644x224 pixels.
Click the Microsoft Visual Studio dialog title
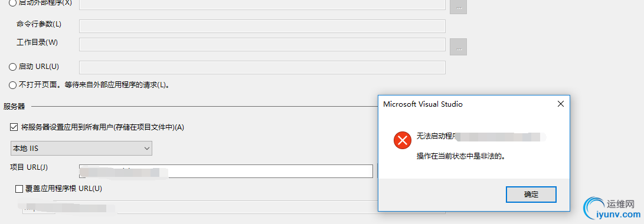pos(423,104)
